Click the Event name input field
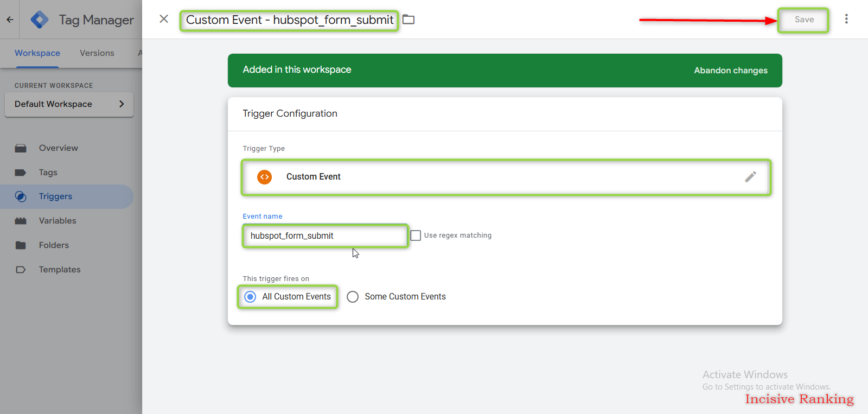Viewport: 868px width, 414px height. point(325,236)
